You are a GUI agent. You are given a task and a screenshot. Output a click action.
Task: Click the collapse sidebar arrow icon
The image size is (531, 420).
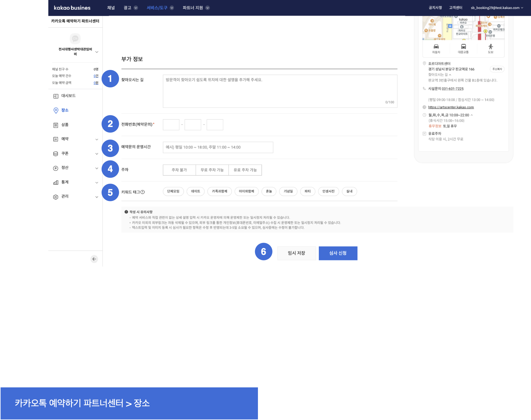coord(94,259)
